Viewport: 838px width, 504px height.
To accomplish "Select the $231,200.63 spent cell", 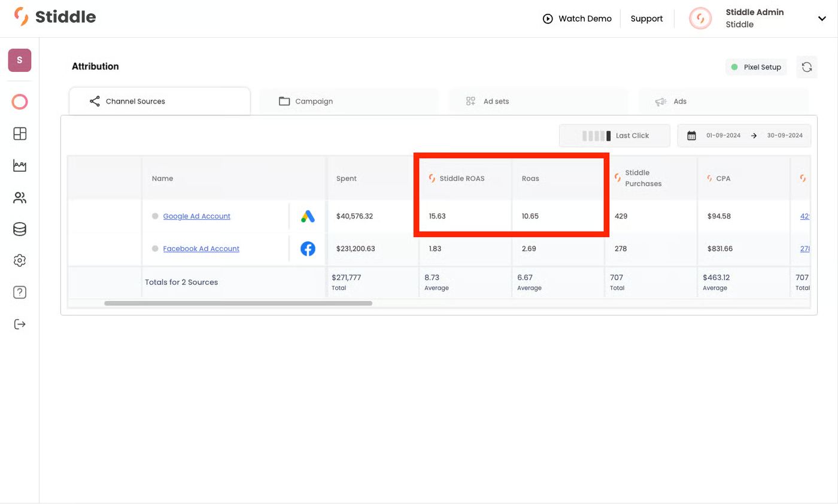I will pyautogui.click(x=373, y=248).
